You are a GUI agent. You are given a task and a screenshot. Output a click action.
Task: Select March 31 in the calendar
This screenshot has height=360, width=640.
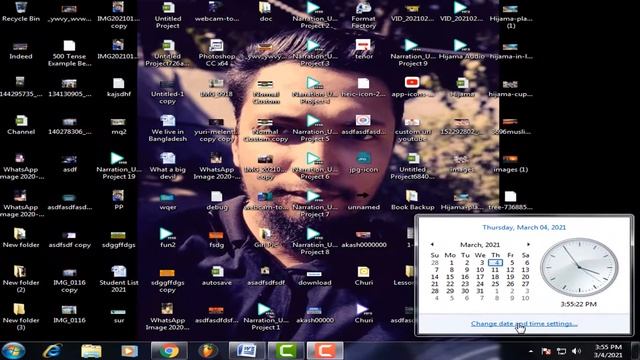480,291
